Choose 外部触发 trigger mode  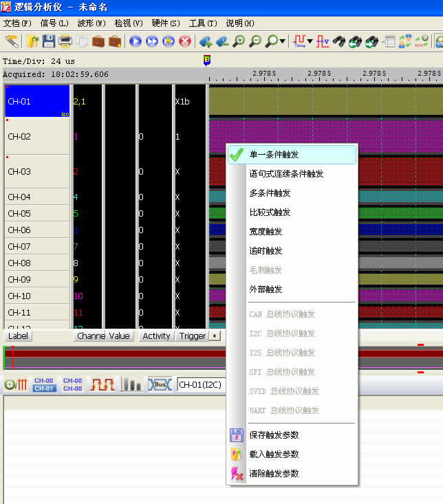pos(292,289)
